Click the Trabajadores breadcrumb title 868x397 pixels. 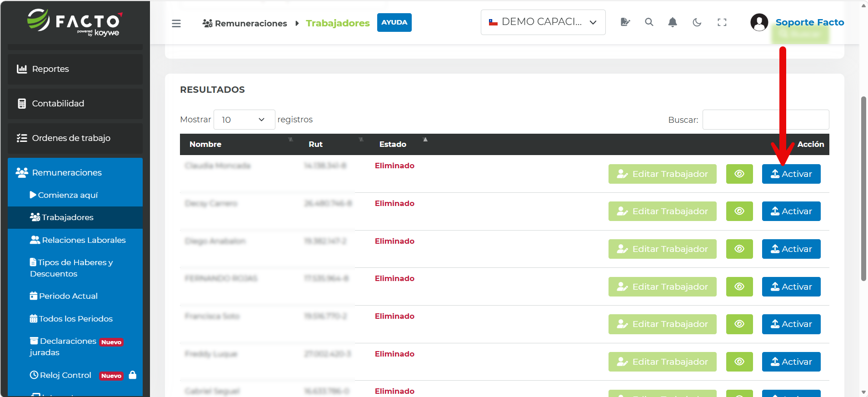[x=338, y=23]
